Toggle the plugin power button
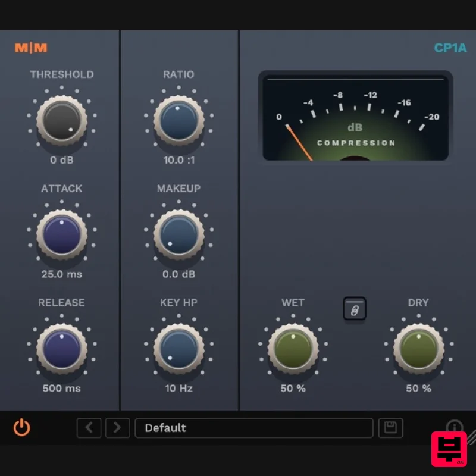Screen dimensions: 476x476 point(21,428)
